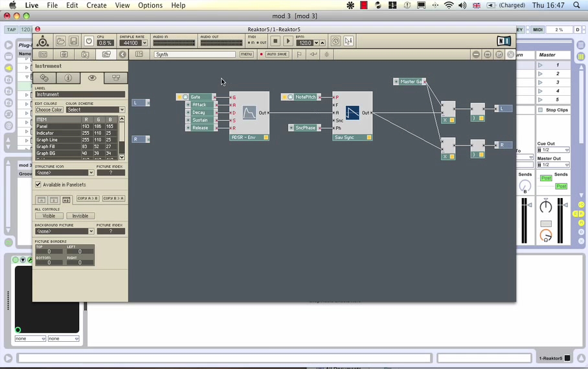The width and height of the screenshot is (588, 369).
Task: Toggle the info hints cursor icon
Action: coord(348,41)
